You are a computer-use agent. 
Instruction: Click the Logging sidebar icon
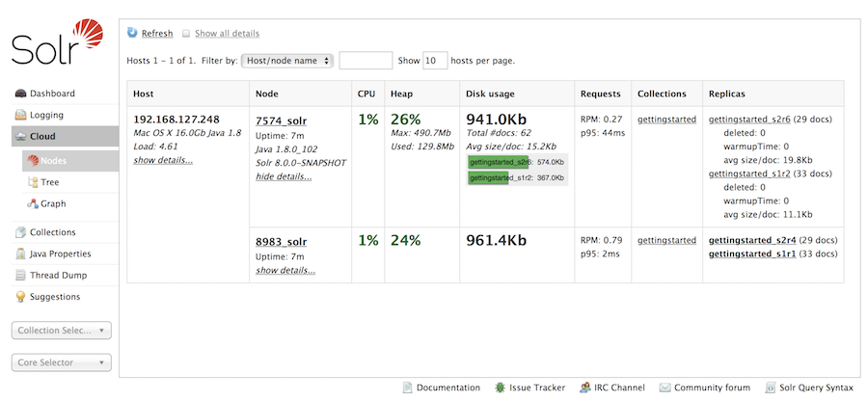click(20, 115)
